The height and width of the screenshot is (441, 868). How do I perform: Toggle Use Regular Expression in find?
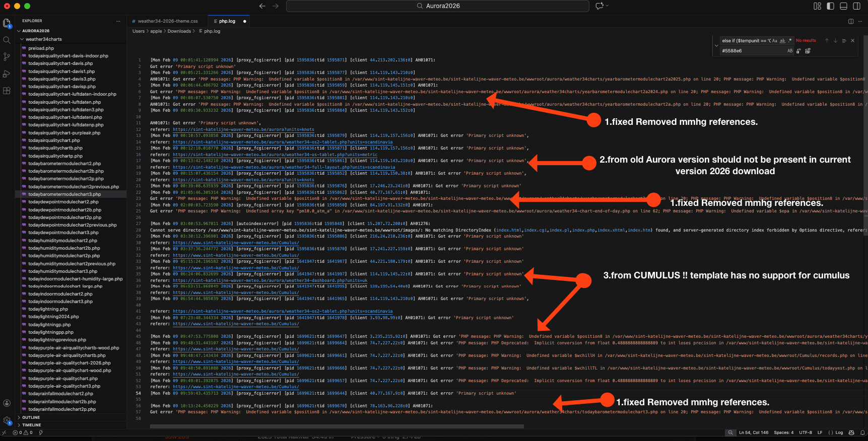tap(790, 41)
